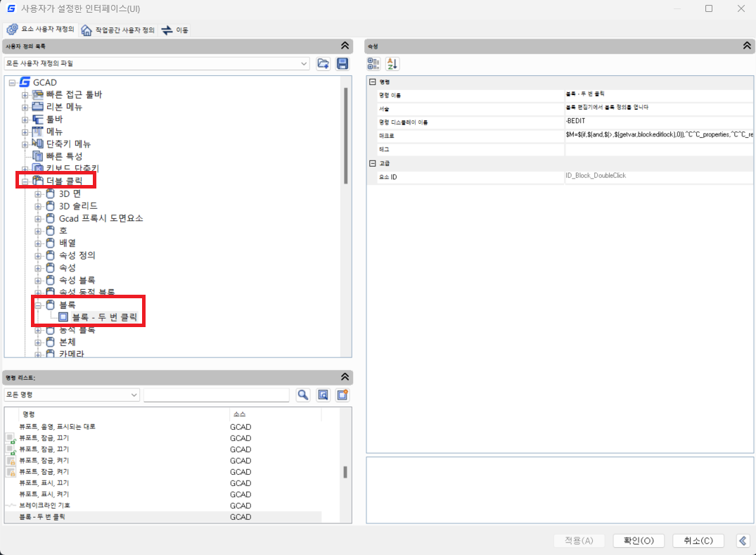
Task: Click the 매크로 value field
Action: pos(658,135)
